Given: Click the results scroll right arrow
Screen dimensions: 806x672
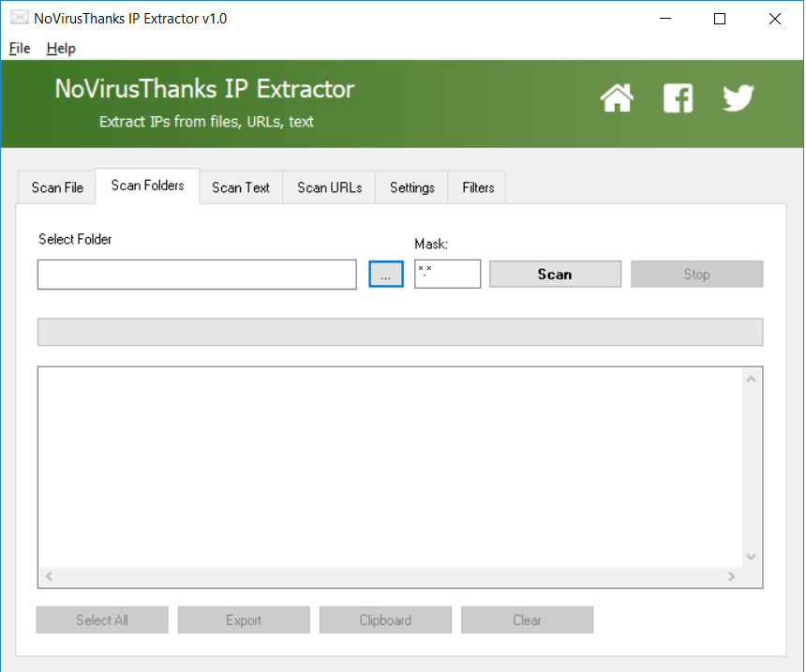Looking at the screenshot, I should [x=731, y=576].
